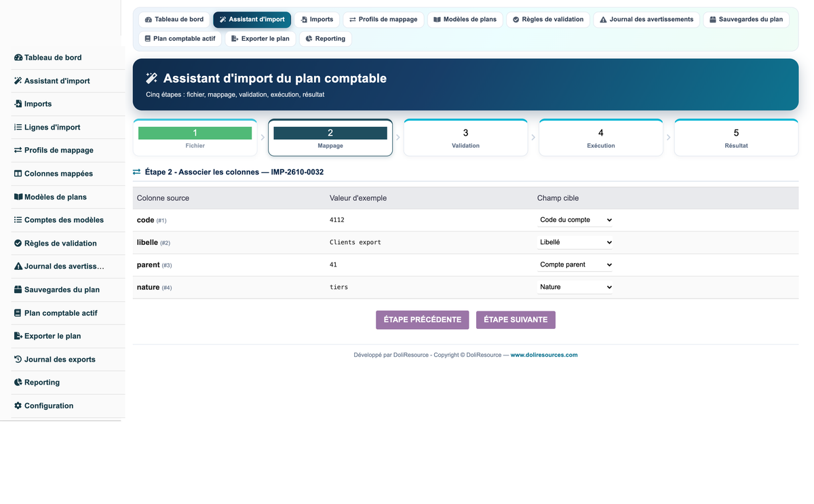Click the open book icon beside sidebar Modèles de plans
This screenshot has width=814, height=504.
pos(18,197)
